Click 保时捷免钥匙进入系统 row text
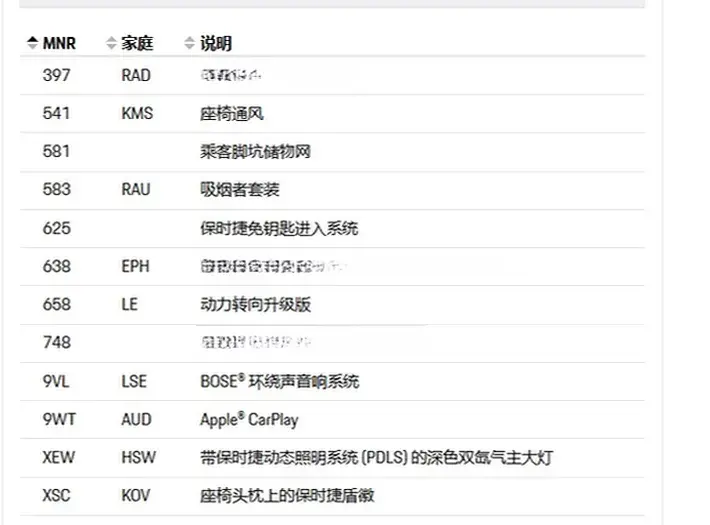 [278, 228]
